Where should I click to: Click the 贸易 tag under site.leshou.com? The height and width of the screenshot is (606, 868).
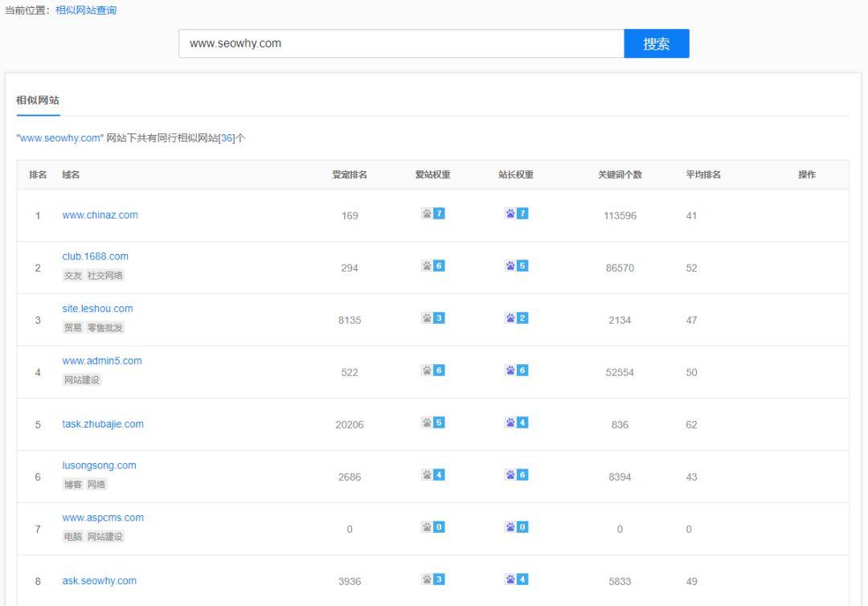pyautogui.click(x=72, y=328)
